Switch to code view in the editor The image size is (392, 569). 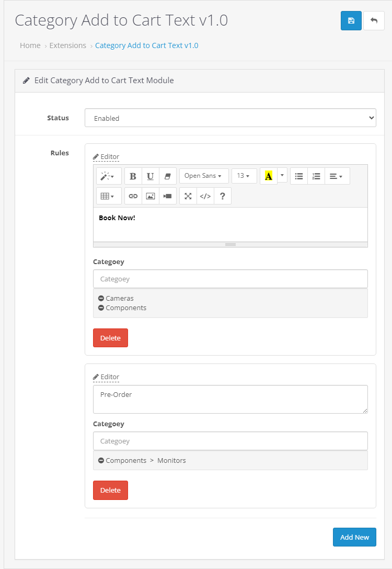(x=205, y=196)
